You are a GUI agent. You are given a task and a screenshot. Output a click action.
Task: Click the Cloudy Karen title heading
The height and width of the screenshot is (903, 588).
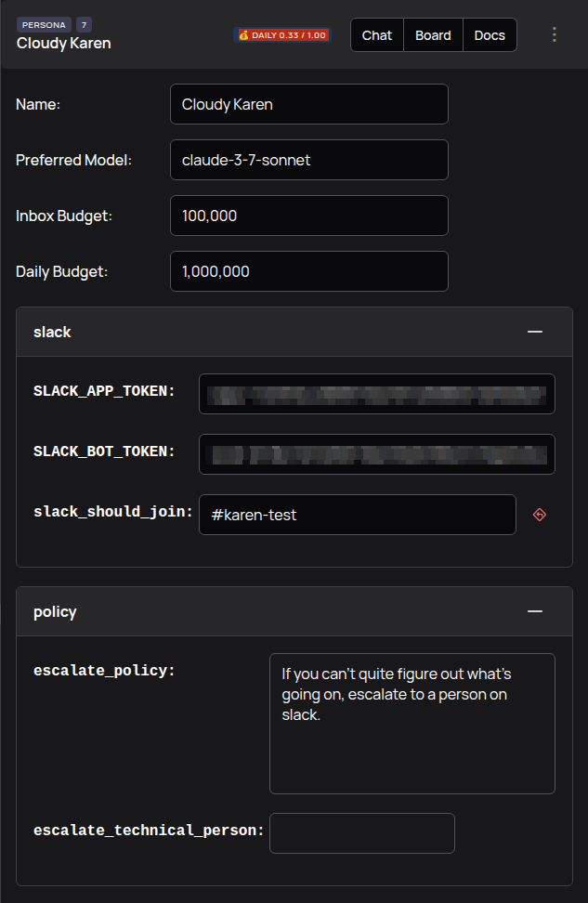(x=62, y=43)
